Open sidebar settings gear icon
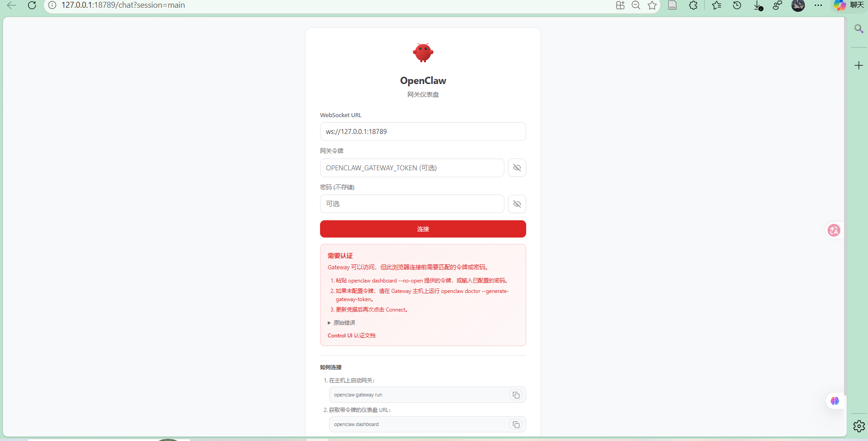868x441 pixels. click(x=858, y=426)
